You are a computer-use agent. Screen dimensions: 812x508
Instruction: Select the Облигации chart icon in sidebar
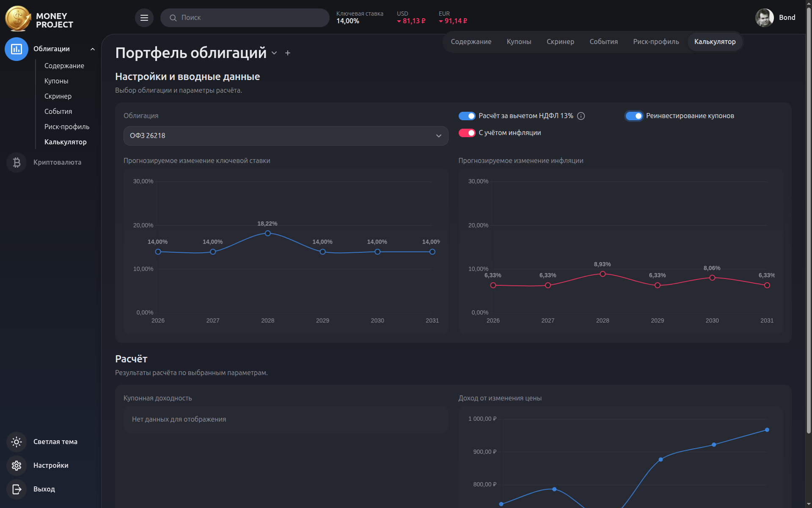(x=17, y=49)
